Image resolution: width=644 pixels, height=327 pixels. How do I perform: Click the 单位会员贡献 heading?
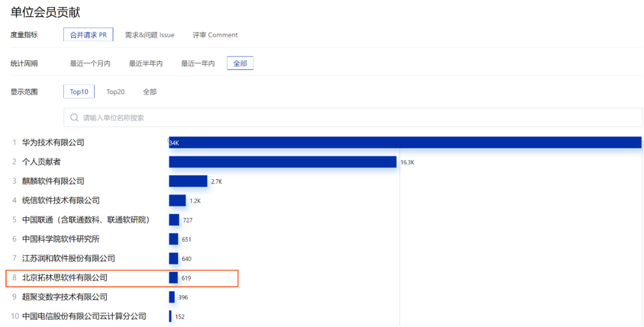tap(45, 12)
